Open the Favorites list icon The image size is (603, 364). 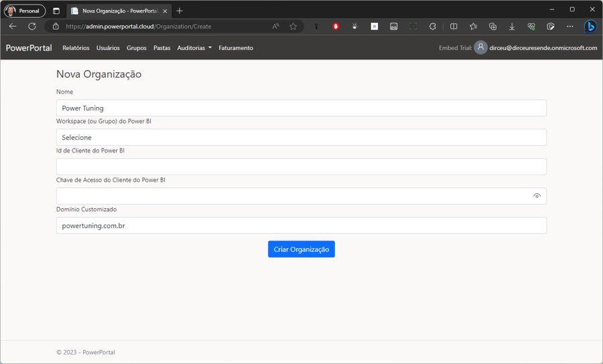473,27
